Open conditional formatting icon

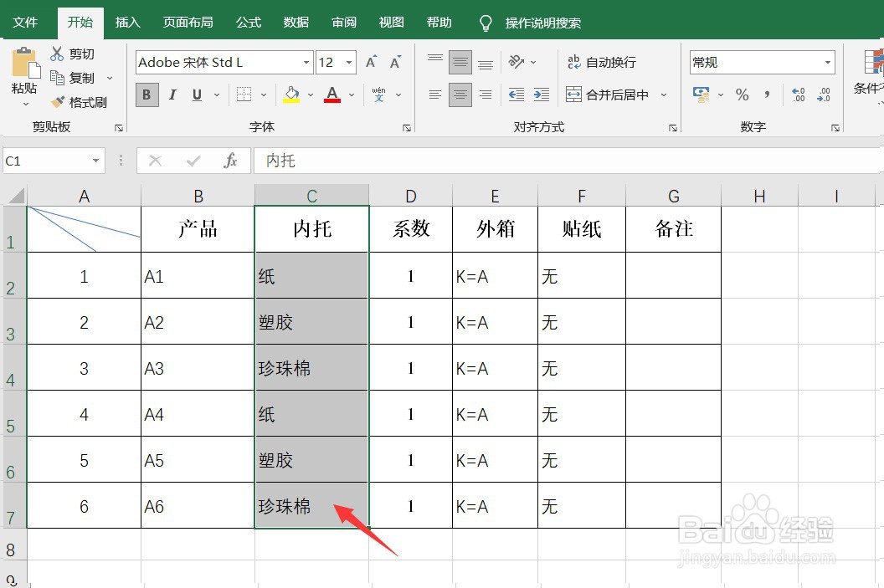tap(875, 62)
